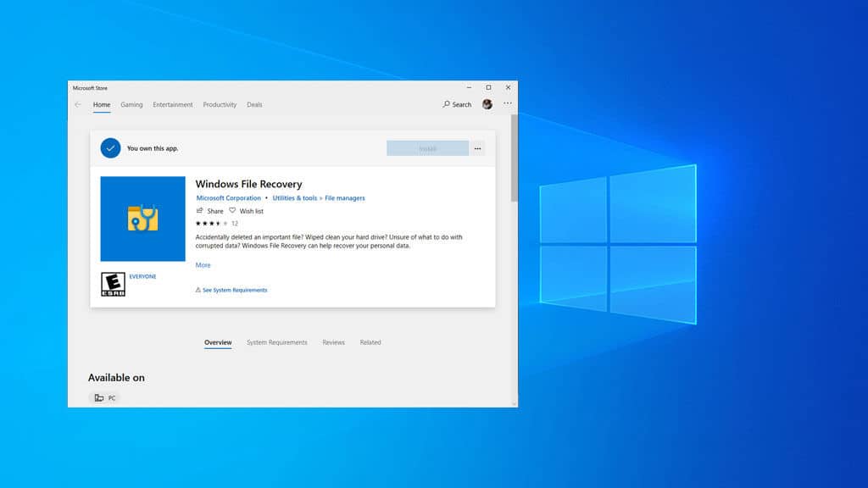The image size is (868, 488).
Task: Expand the description with More link
Action: [x=203, y=265]
